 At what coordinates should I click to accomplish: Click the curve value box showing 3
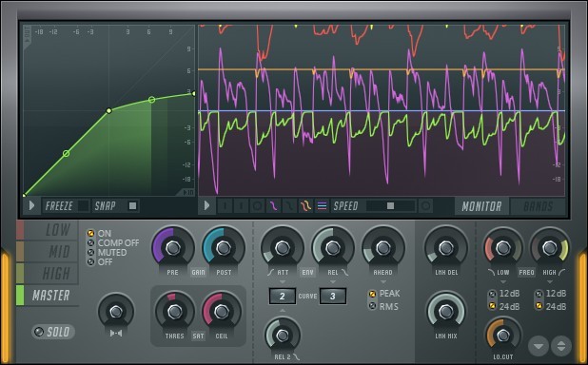(333, 296)
